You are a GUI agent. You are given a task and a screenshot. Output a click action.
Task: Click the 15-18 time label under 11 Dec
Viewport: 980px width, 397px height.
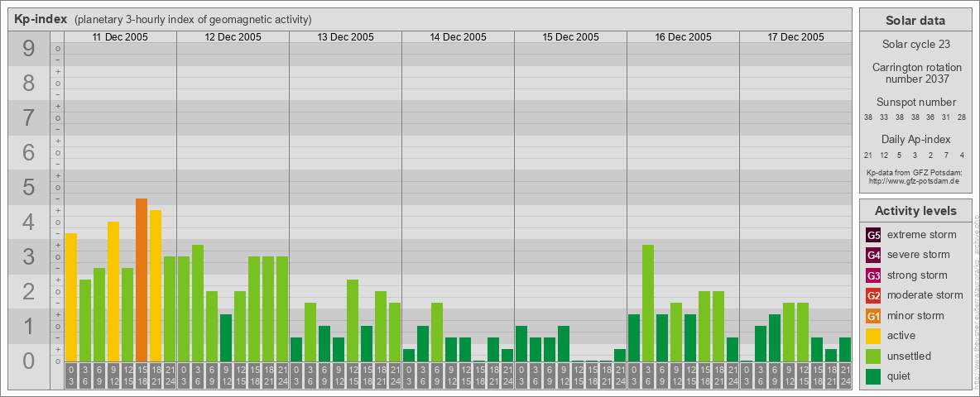142,377
